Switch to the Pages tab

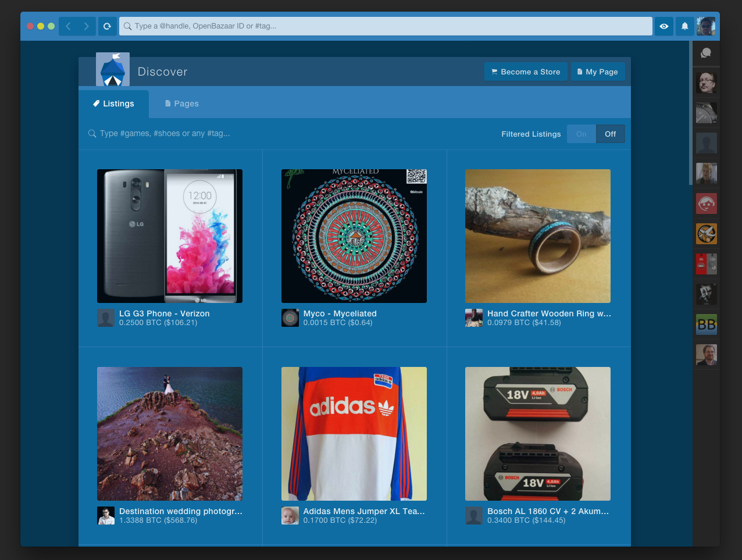(182, 104)
